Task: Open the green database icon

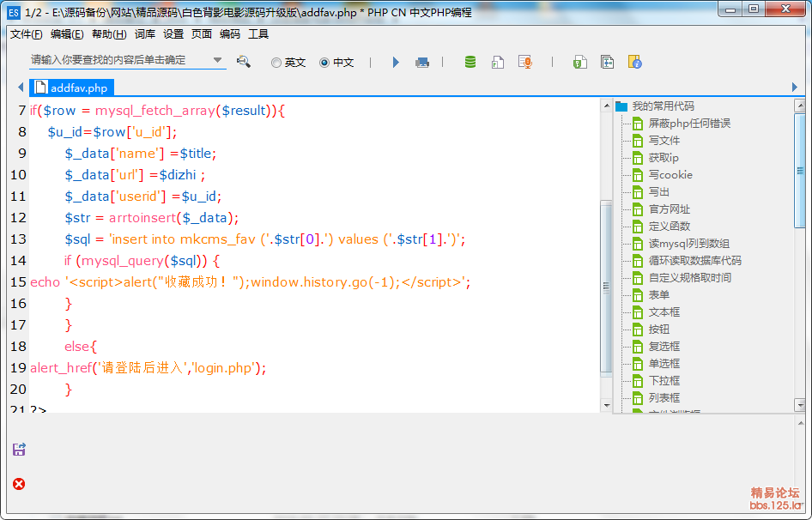Action: point(470,62)
